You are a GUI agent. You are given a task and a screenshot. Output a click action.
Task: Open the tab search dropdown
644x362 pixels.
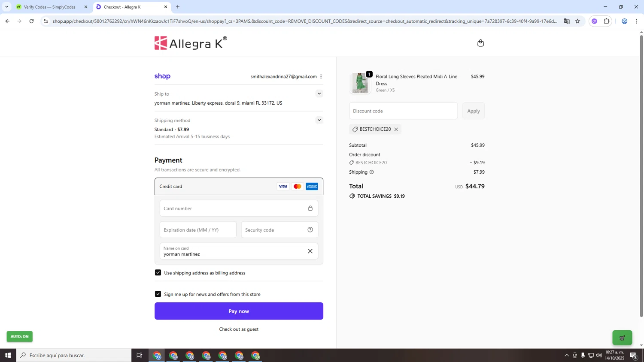[6, 7]
